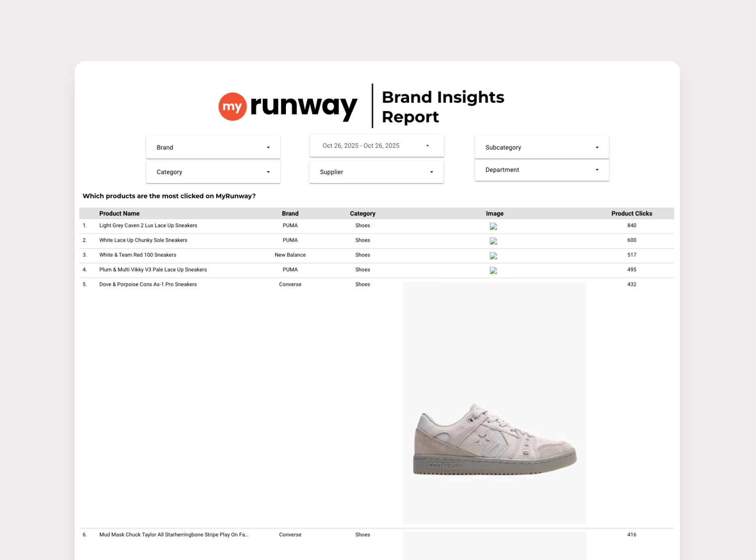Open the Light Grey Caven 2 Lux product row
Viewport: 756px width, 560px height.
click(148, 225)
